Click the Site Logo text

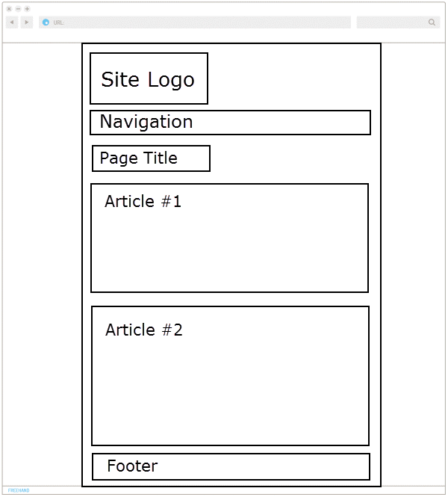click(148, 80)
